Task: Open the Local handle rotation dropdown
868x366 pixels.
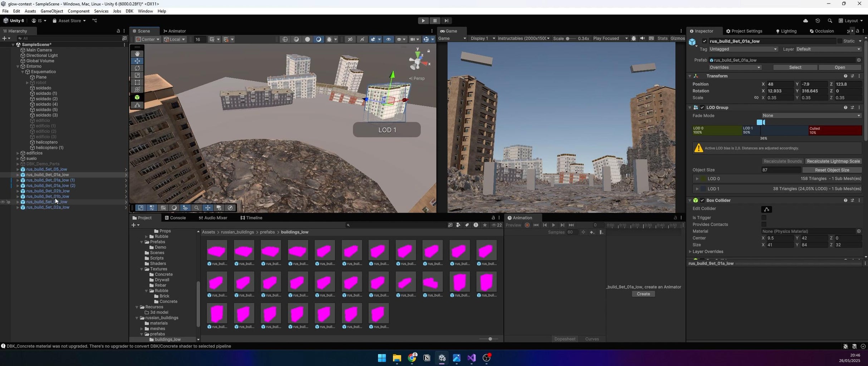Action: (x=175, y=39)
